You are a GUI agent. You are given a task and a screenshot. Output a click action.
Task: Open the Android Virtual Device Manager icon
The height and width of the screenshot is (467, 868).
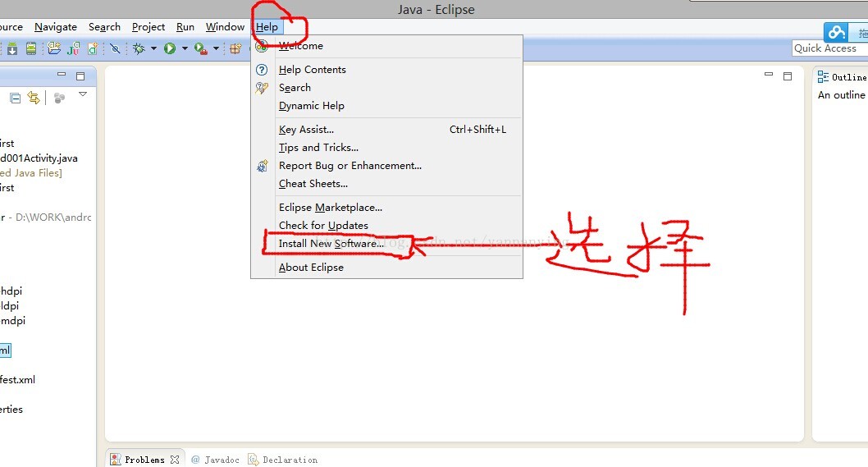click(x=31, y=48)
